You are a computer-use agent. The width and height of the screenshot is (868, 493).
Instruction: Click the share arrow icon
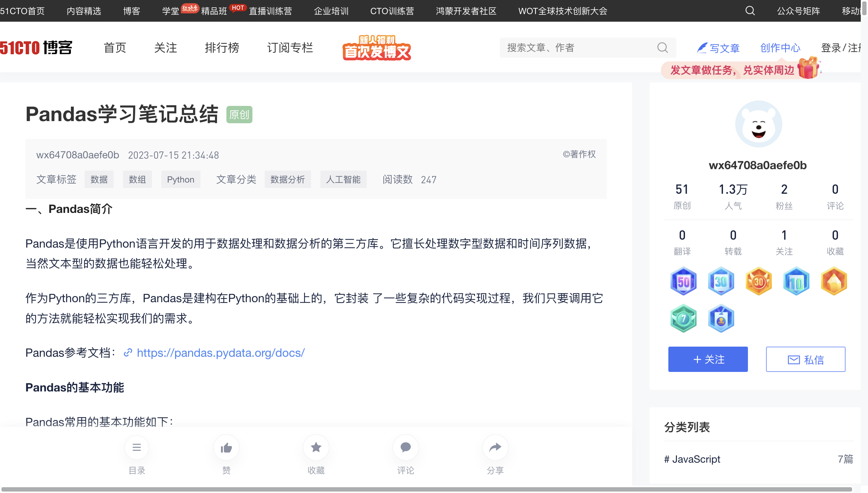[495, 447]
